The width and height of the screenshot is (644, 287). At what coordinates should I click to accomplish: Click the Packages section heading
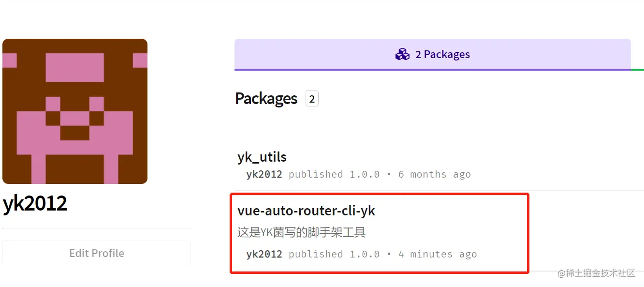[x=266, y=99]
